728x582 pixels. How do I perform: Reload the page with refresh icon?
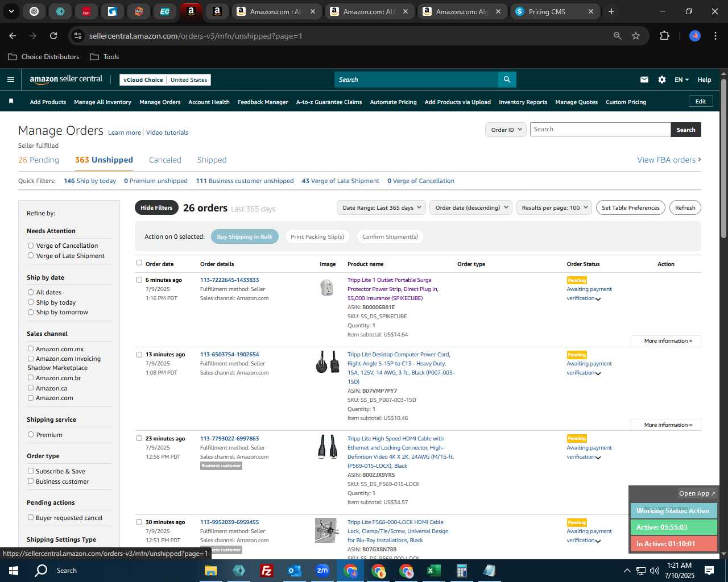coord(53,36)
